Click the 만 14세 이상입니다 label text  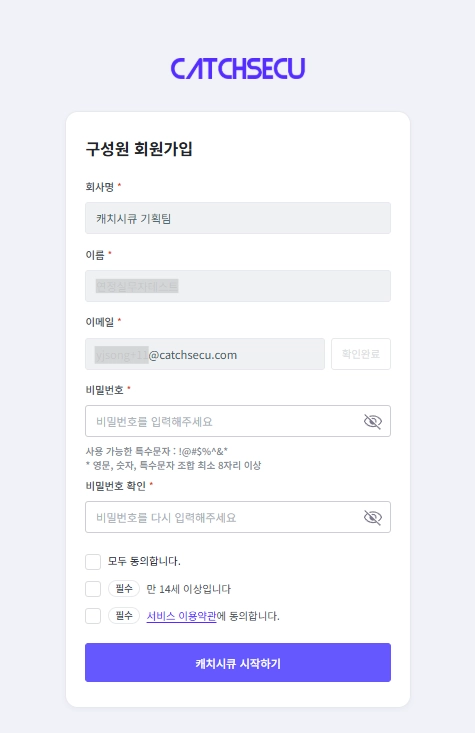pos(188,589)
